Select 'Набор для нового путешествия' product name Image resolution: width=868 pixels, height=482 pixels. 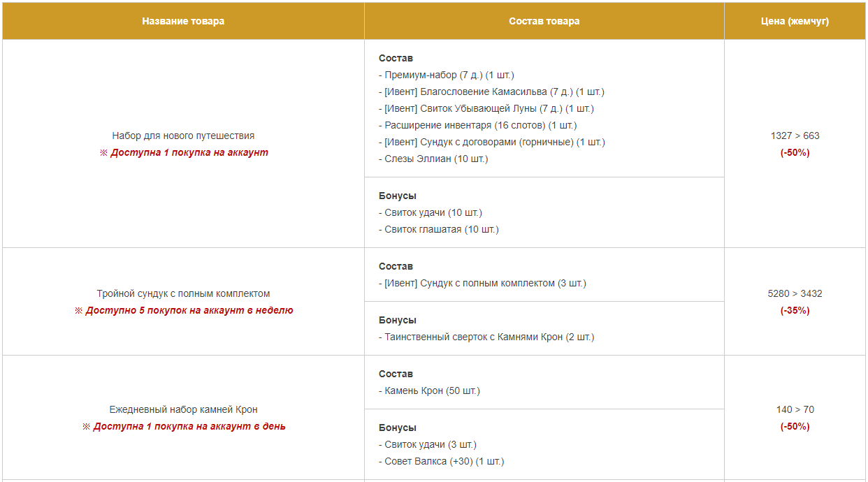pyautogui.click(x=183, y=136)
